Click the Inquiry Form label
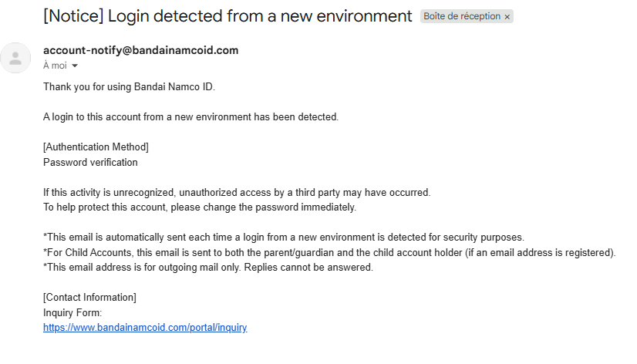 (x=72, y=313)
